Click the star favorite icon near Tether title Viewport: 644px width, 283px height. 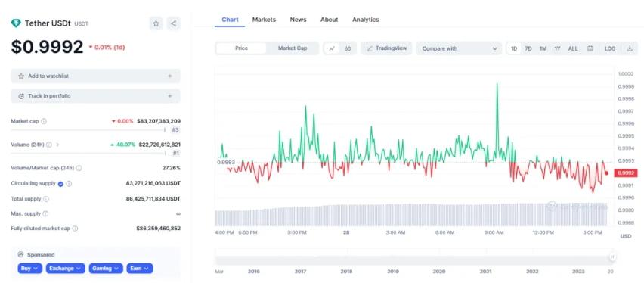156,23
